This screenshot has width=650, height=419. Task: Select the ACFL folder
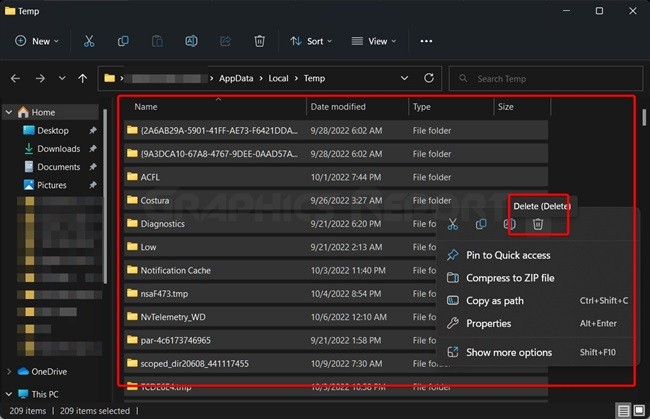tap(336, 177)
